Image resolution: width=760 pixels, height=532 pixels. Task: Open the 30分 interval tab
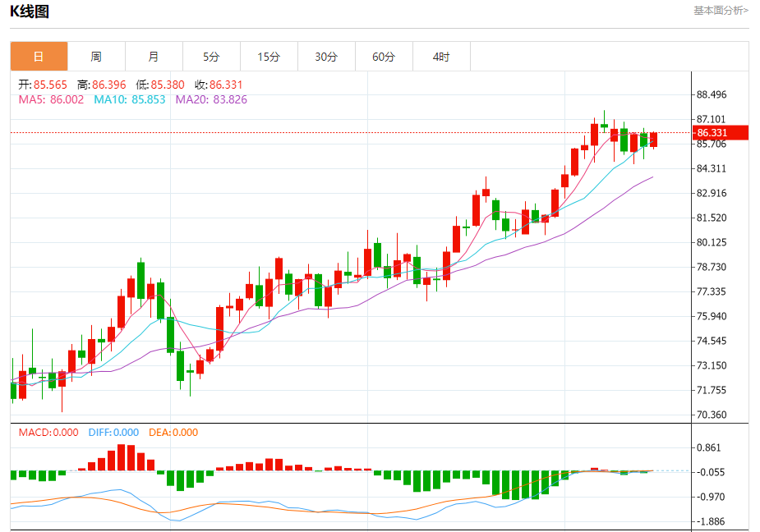pyautogui.click(x=326, y=57)
